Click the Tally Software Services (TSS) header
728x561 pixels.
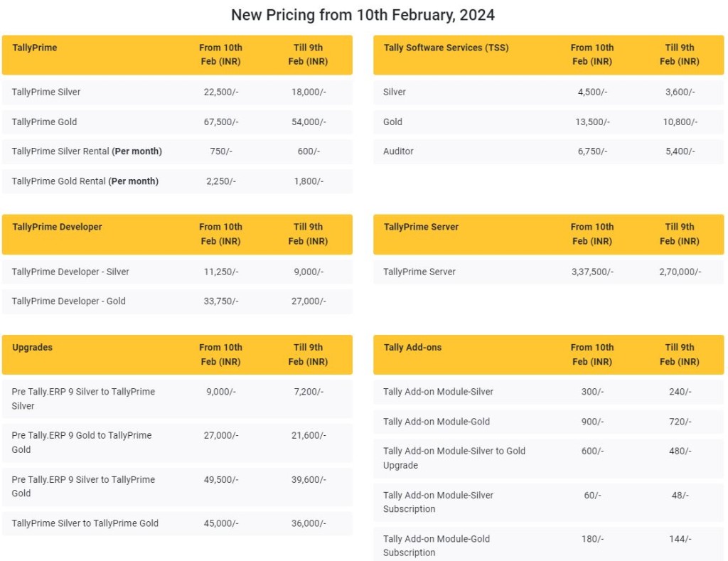pos(446,48)
